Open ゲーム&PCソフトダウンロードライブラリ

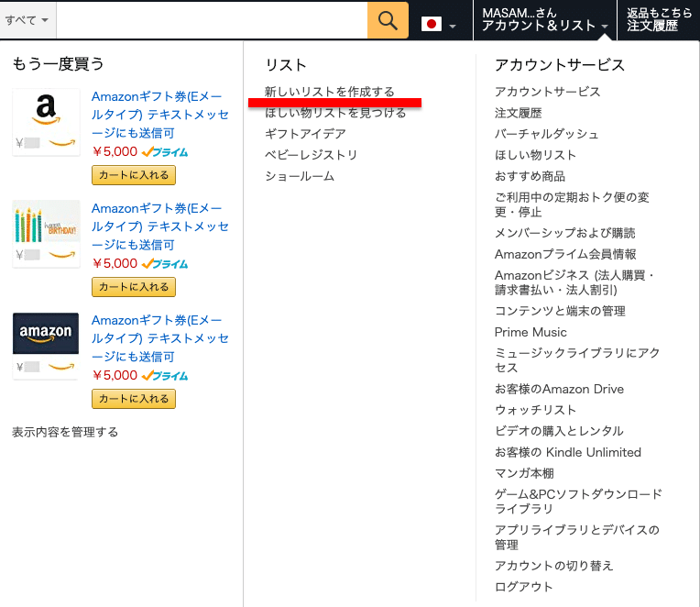578,502
